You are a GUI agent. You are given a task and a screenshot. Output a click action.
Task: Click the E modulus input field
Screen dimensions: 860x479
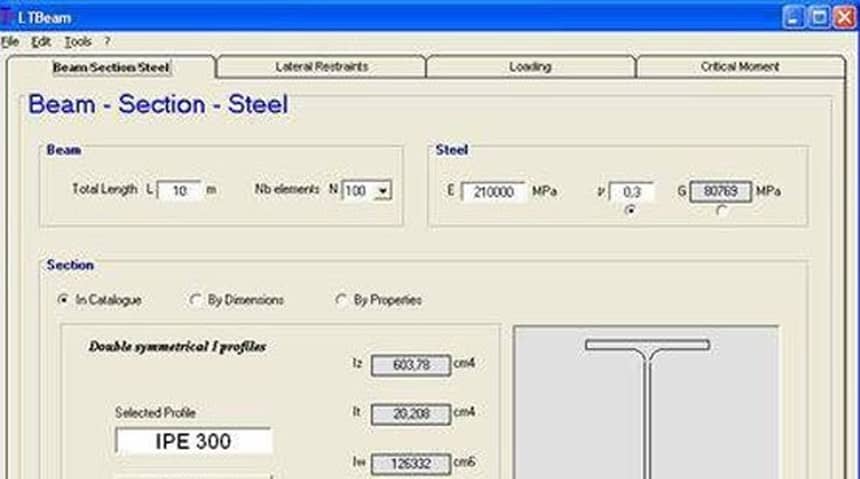[493, 192]
